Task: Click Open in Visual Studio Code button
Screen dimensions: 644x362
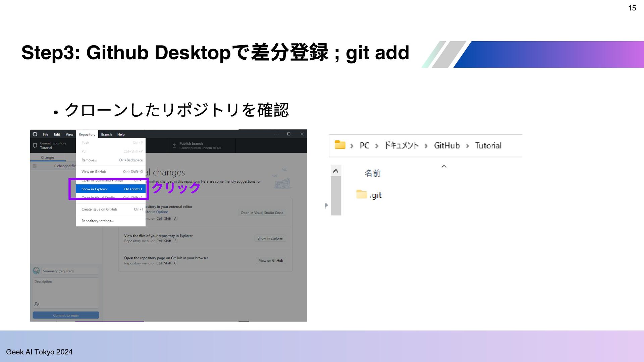Action: click(262, 213)
